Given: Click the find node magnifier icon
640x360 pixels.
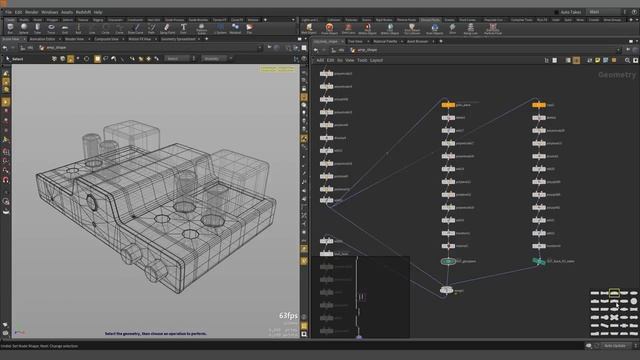Looking at the screenshot, I should [x=627, y=60].
